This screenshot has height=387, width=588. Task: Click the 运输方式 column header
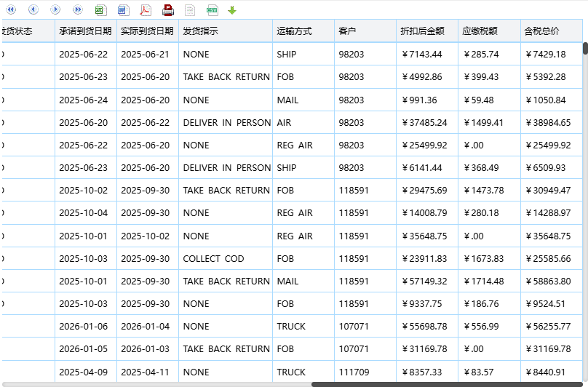pos(303,31)
